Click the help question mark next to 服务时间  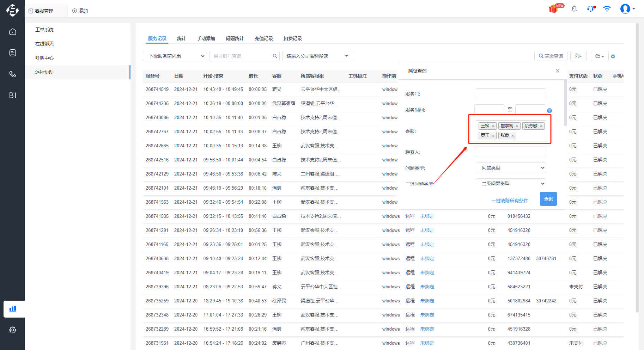pos(549,111)
